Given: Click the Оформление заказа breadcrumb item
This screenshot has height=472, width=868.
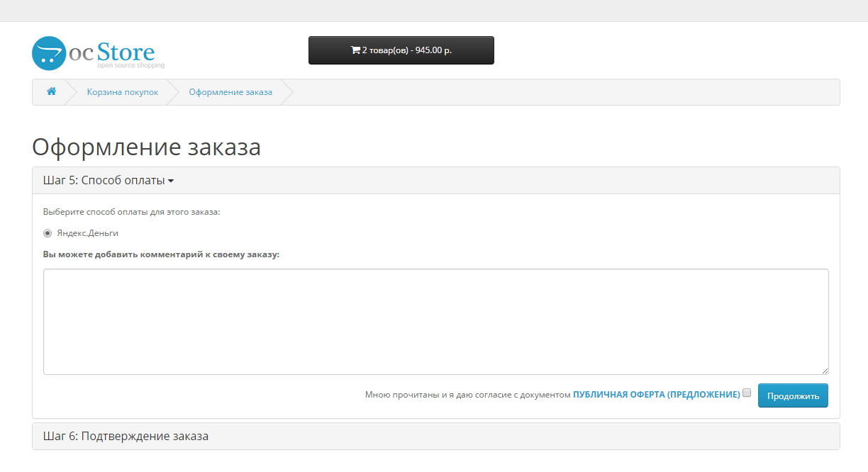Looking at the screenshot, I should (230, 92).
